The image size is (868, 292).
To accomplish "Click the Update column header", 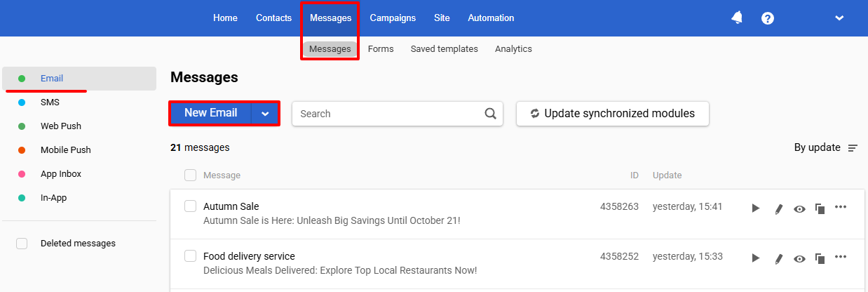I will click(x=667, y=175).
